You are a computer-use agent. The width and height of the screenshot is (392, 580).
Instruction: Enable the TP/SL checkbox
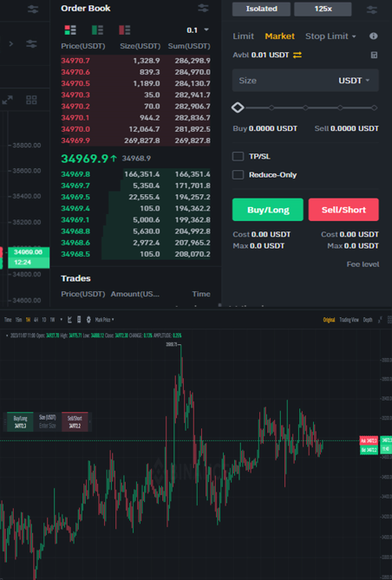pyautogui.click(x=238, y=156)
